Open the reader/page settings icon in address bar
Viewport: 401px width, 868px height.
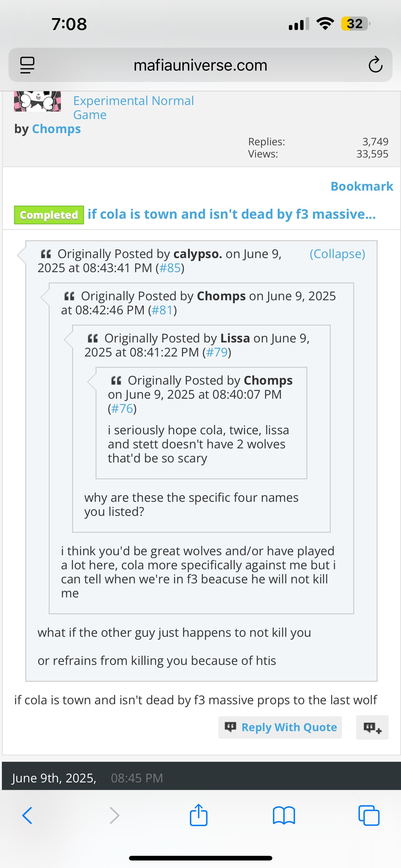click(27, 65)
